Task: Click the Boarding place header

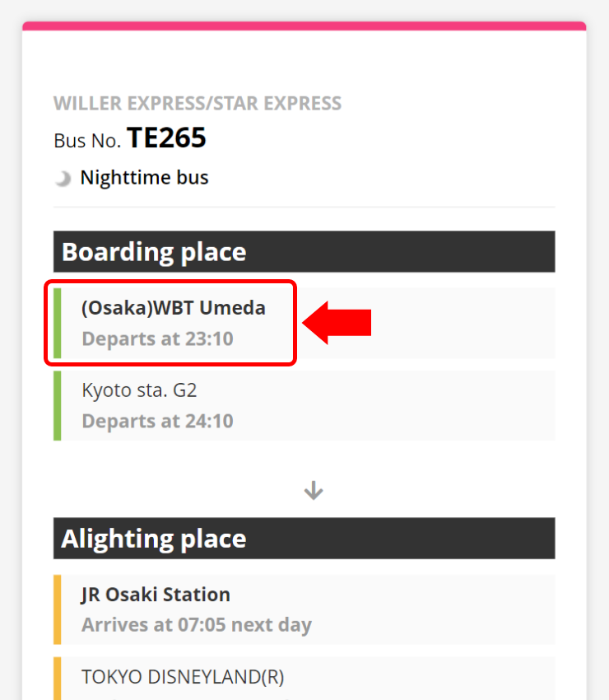Action: click(x=304, y=252)
